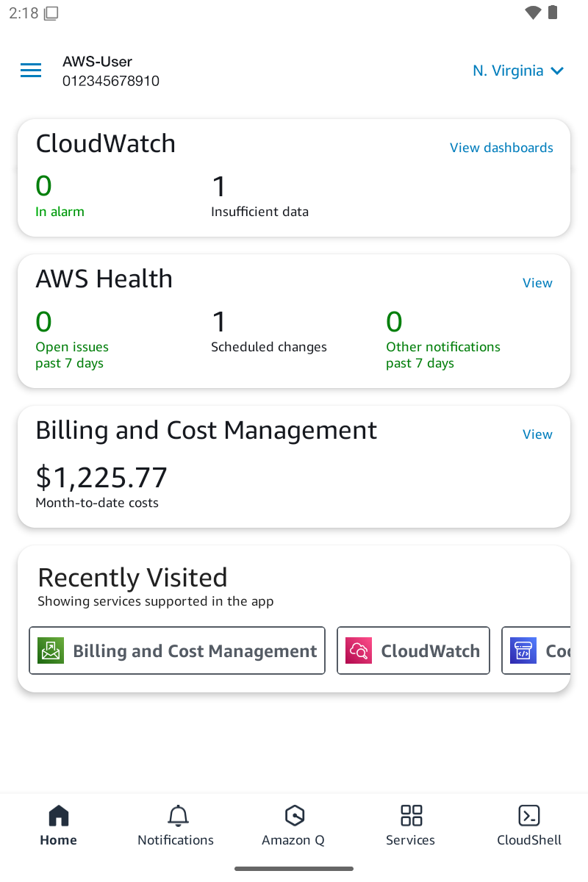Tap the CloudWatch magenta service icon

(359, 650)
